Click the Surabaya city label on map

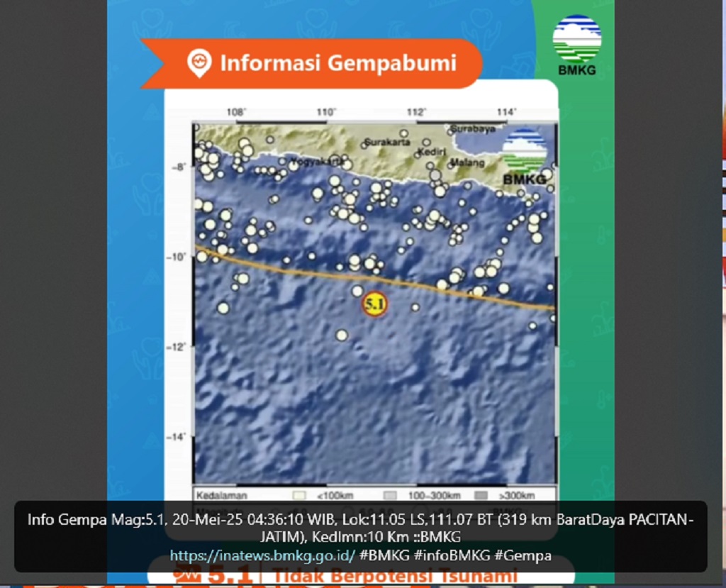[x=472, y=129]
